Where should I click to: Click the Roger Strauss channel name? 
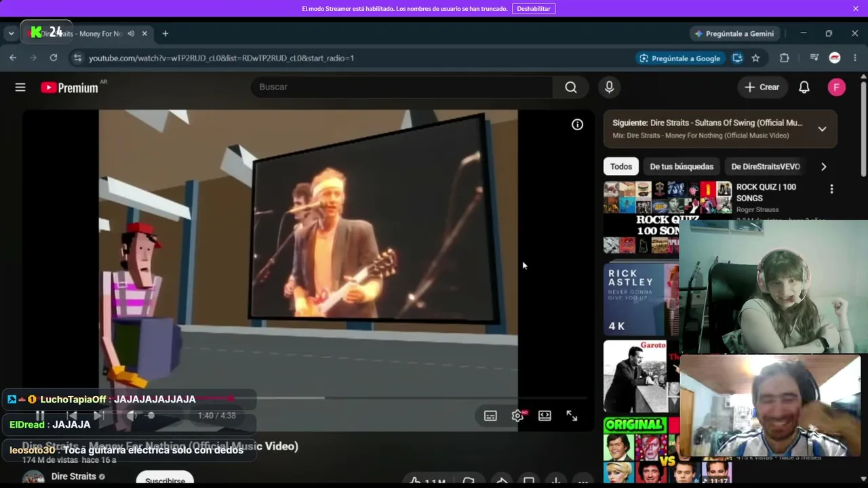click(x=757, y=209)
